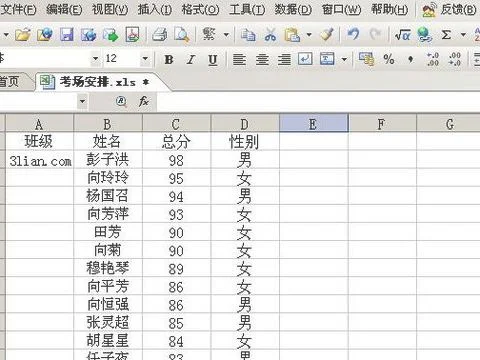Click the copy icon
Viewport: 480px width, 360px height.
(248, 34)
